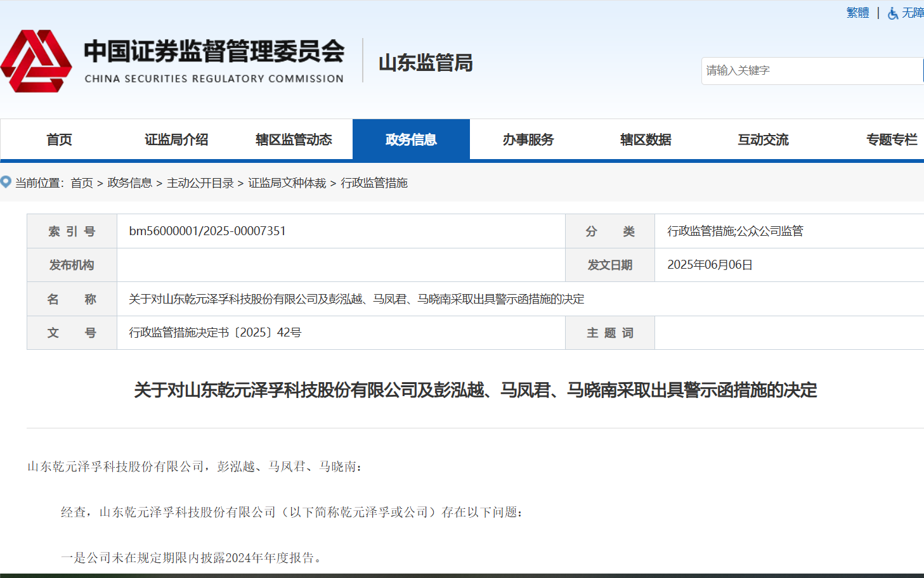Go to 行政监管措施 in the breadcrumb

coord(374,183)
